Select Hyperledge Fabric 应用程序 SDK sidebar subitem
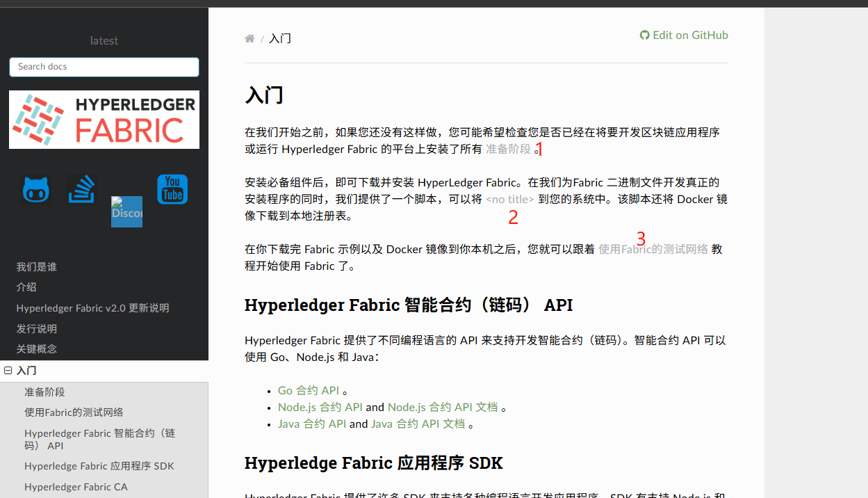Viewport: 868px width, 498px height. pos(99,466)
